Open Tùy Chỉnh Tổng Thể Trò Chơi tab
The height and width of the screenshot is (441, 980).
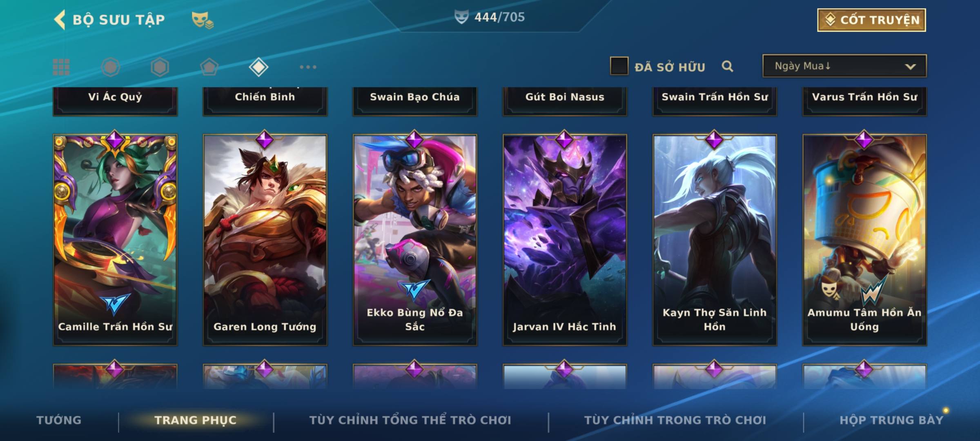410,420
